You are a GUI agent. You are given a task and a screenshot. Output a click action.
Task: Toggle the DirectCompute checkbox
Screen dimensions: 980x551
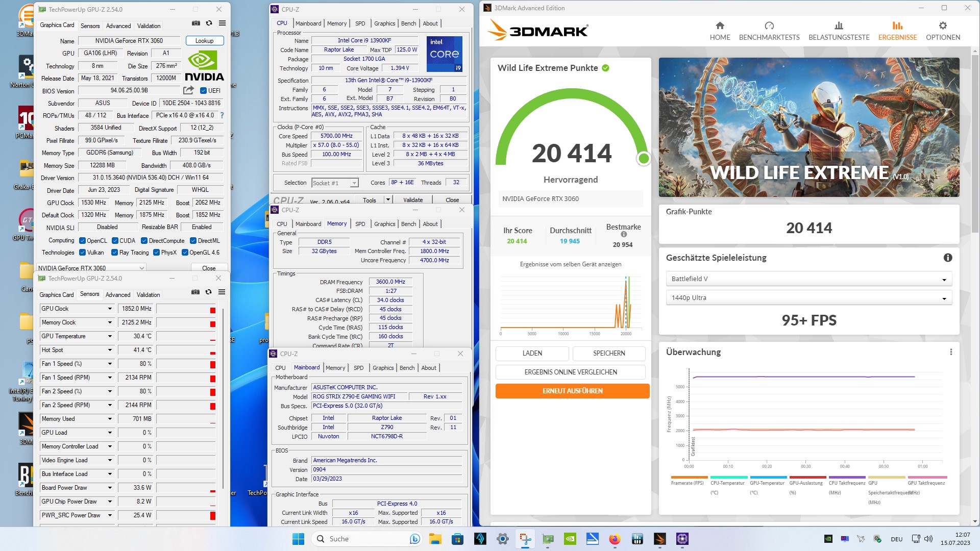point(144,241)
